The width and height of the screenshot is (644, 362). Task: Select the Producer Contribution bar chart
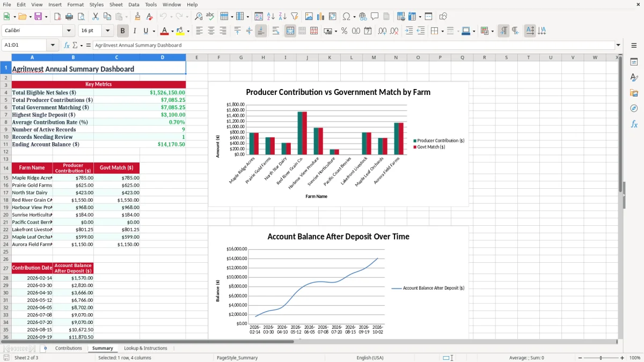(338, 144)
